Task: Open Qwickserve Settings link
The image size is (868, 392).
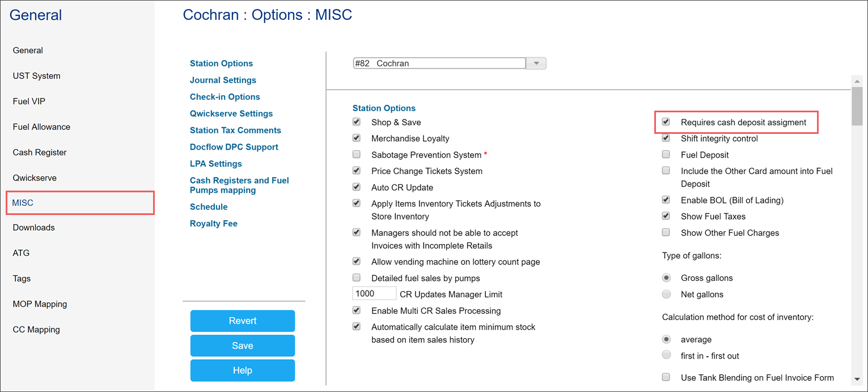Action: [231, 114]
